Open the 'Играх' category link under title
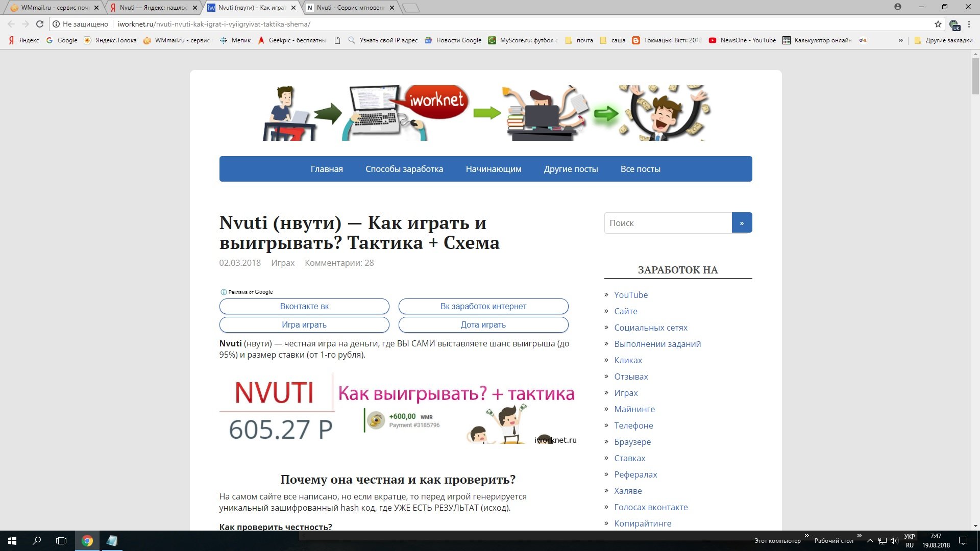980x551 pixels. pos(283,263)
